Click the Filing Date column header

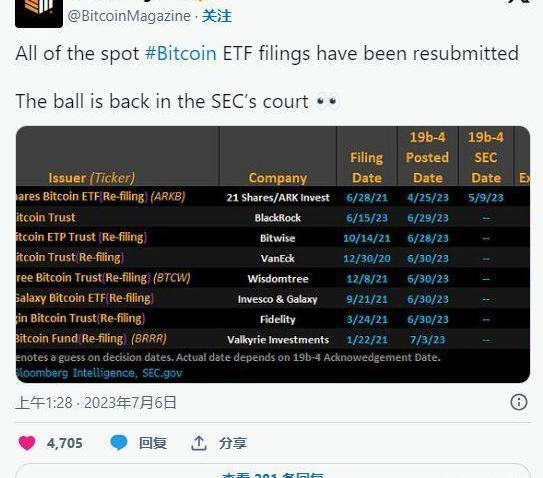[367, 168]
